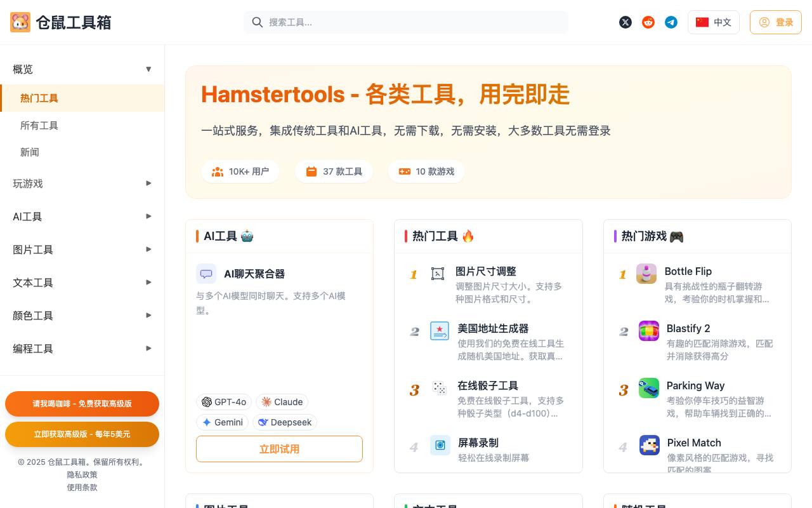Open the Bottle Flip game title

688,271
